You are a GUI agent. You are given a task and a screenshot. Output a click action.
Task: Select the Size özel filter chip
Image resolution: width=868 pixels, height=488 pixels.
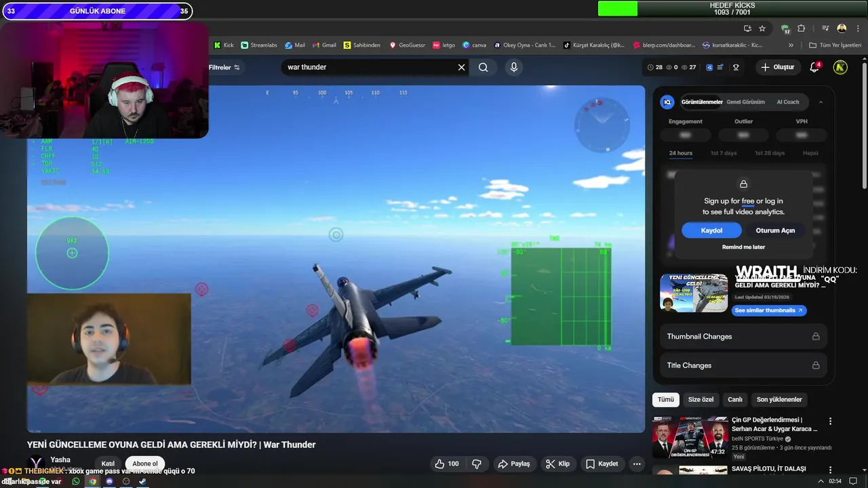tap(701, 399)
